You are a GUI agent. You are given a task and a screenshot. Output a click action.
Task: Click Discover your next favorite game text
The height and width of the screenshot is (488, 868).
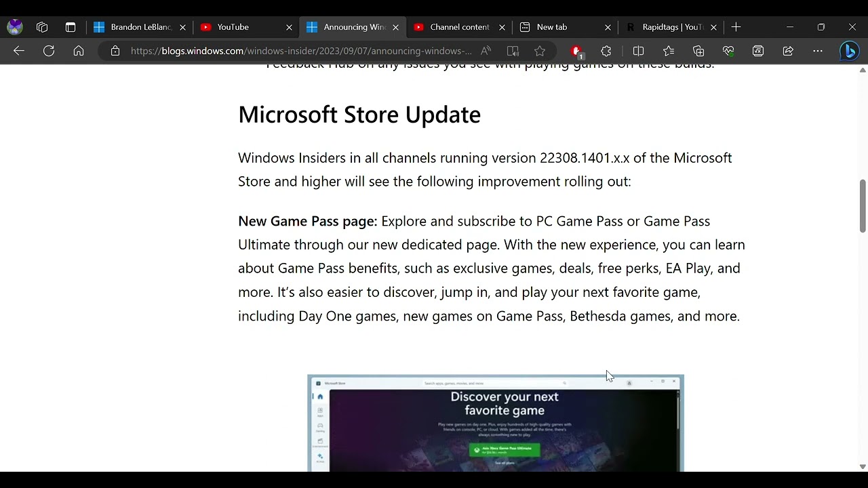click(505, 403)
